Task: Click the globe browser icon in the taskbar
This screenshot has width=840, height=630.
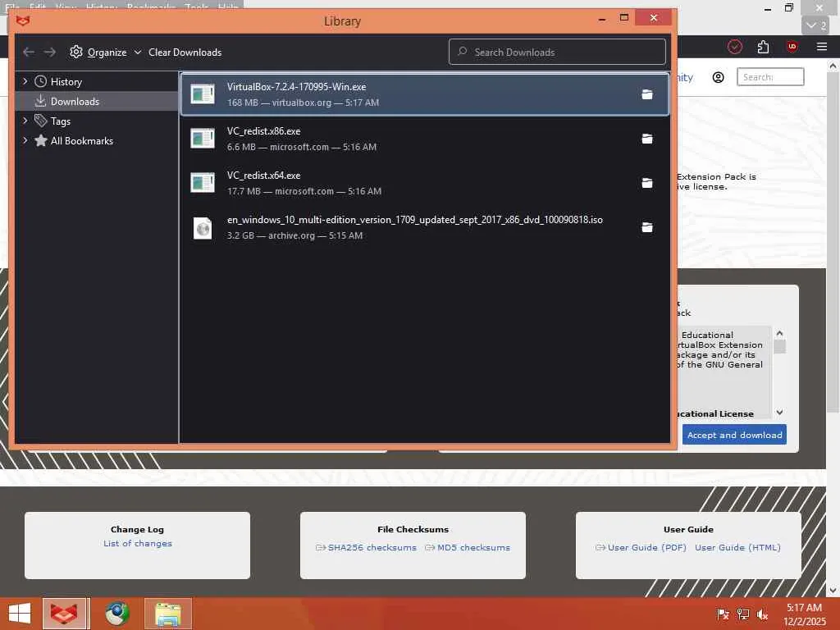Action: (117, 614)
